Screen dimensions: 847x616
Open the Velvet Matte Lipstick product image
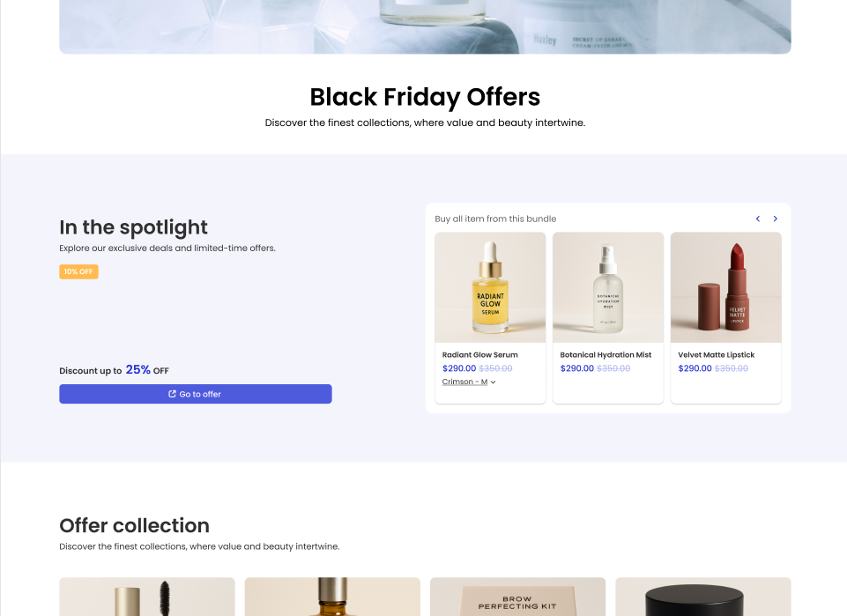725,287
